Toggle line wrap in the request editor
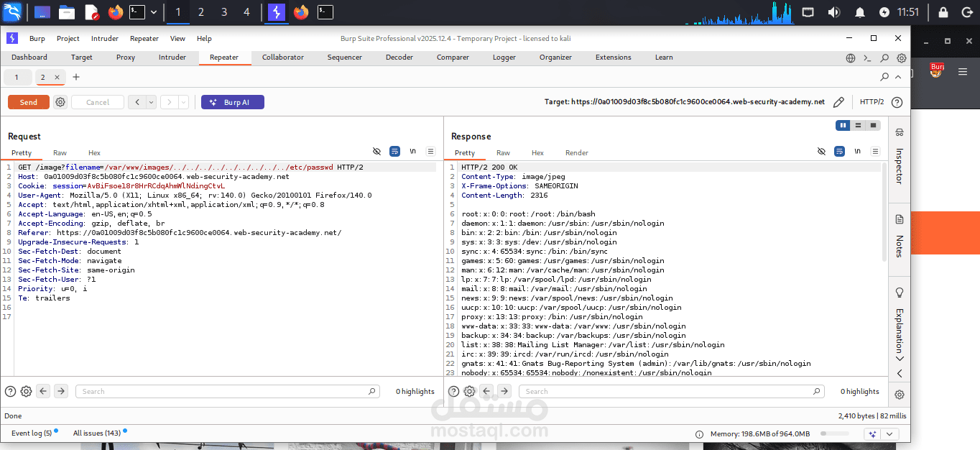This screenshot has width=980, height=450. 394,151
